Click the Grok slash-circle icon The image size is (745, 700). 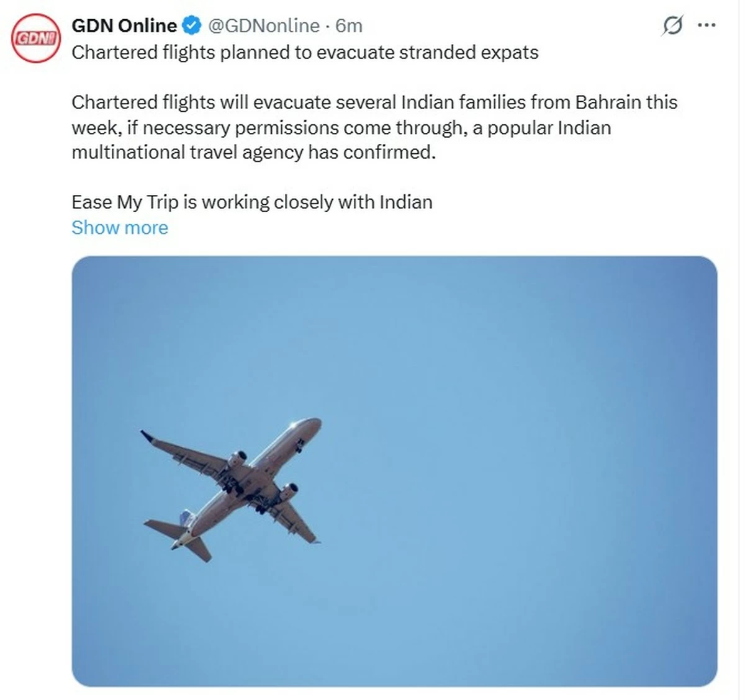pyautogui.click(x=675, y=25)
